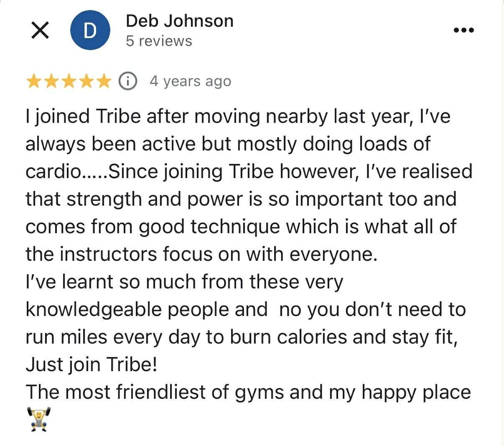Click the line "The most friendliest of gyms"
Viewport: 504px width, 446px height.
[248, 392]
